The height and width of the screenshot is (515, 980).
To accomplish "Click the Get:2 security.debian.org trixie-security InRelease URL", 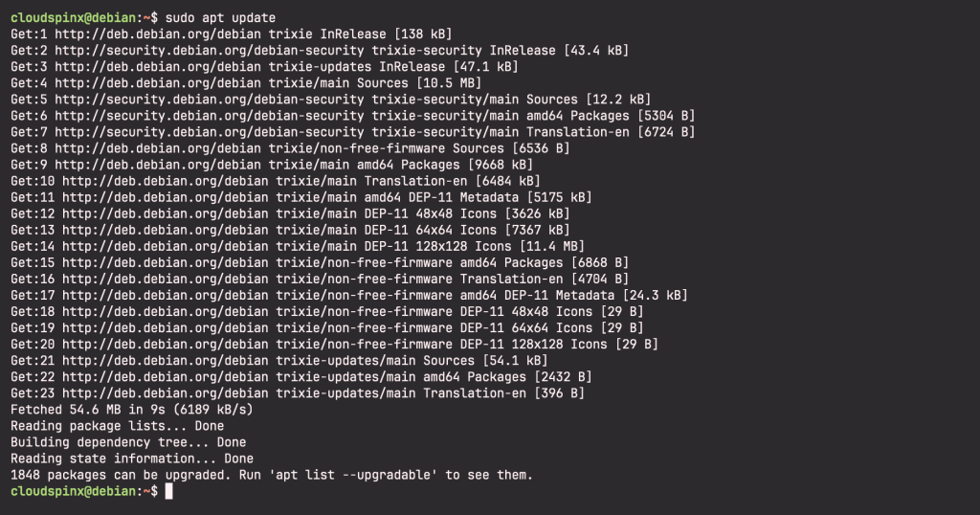I will (x=210, y=51).
